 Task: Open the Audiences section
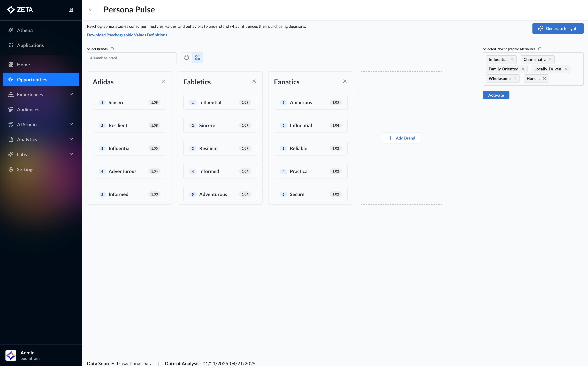(x=41, y=109)
